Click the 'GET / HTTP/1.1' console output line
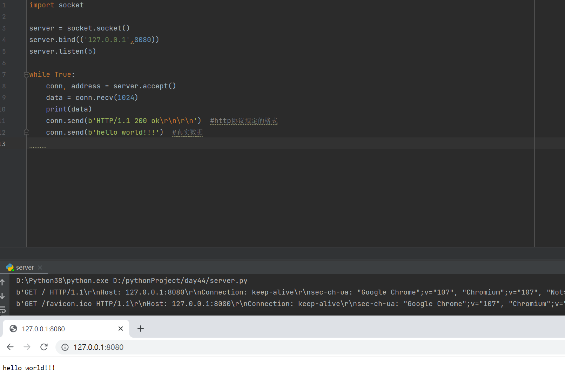 coord(290,292)
